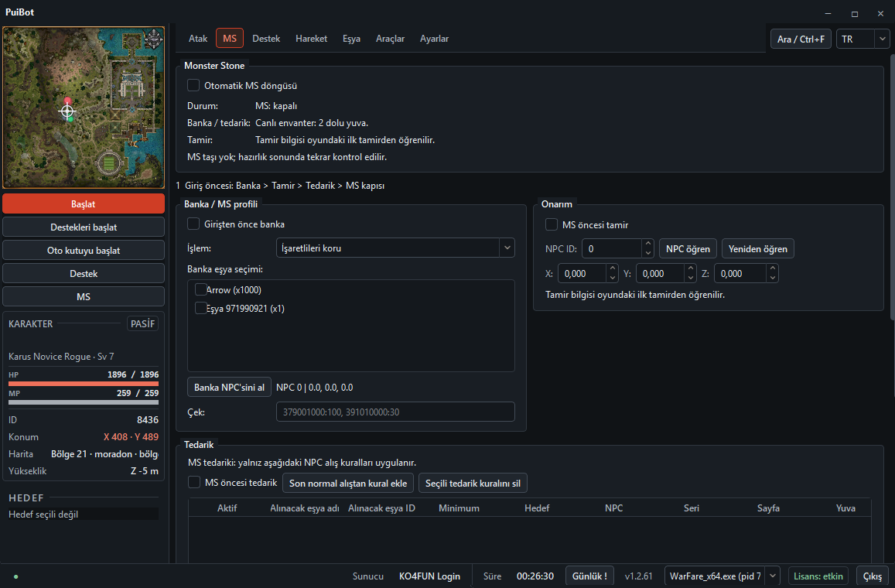
Task: Click the Yeniden öğren button
Action: point(758,248)
